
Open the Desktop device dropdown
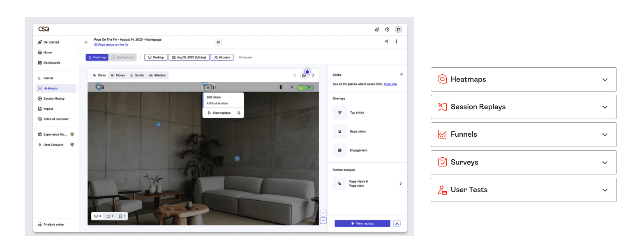pyautogui.click(x=156, y=57)
